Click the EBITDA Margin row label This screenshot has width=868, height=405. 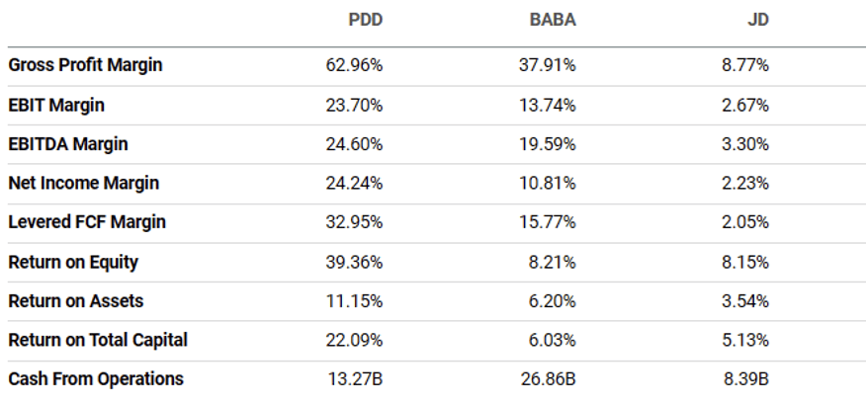(x=68, y=144)
